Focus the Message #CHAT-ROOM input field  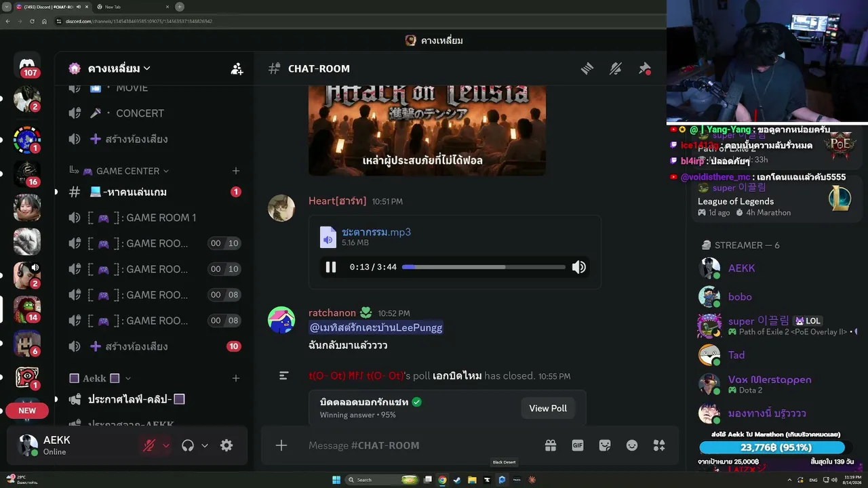(420, 445)
